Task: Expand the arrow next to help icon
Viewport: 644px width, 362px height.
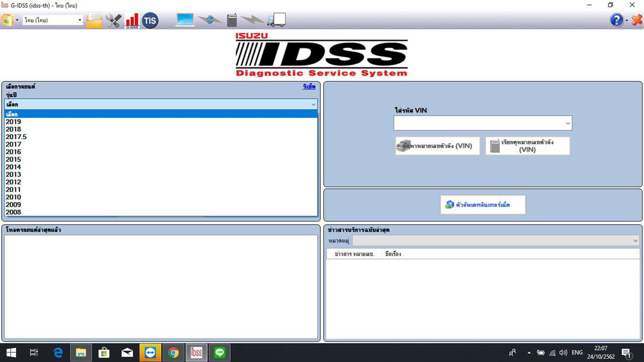Action: [627, 20]
